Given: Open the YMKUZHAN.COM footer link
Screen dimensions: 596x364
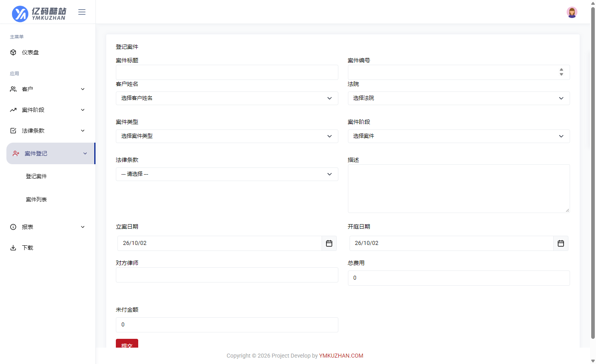Looking at the screenshot, I should (x=341, y=356).
